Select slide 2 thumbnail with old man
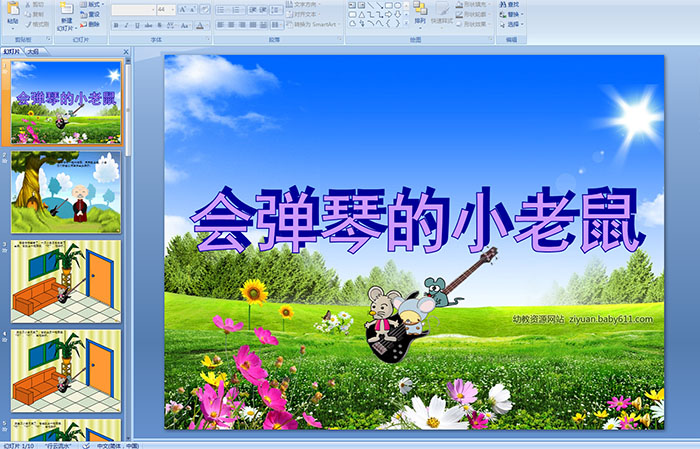 click(x=66, y=192)
